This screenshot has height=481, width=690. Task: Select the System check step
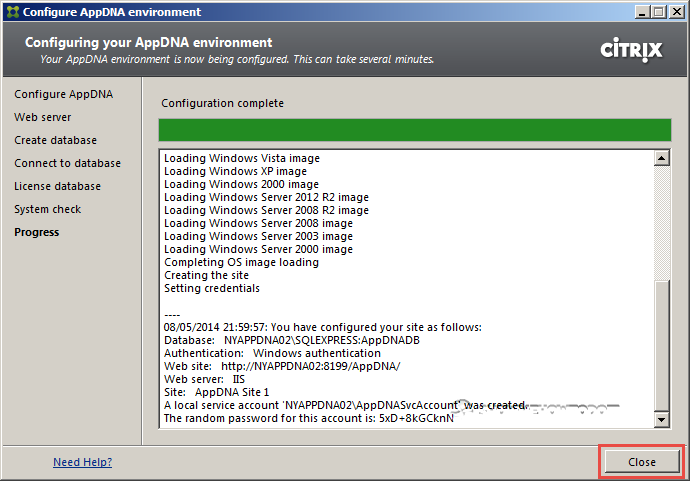[x=48, y=209]
